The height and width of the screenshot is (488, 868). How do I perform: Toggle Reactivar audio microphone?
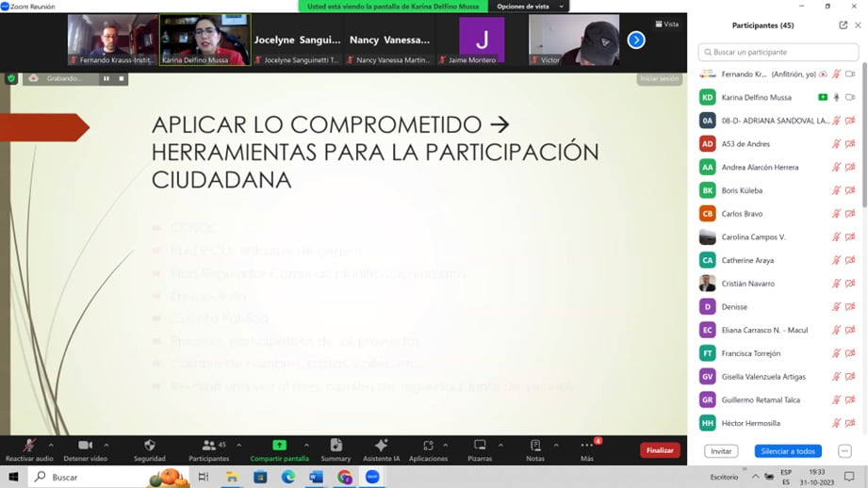[29, 446]
